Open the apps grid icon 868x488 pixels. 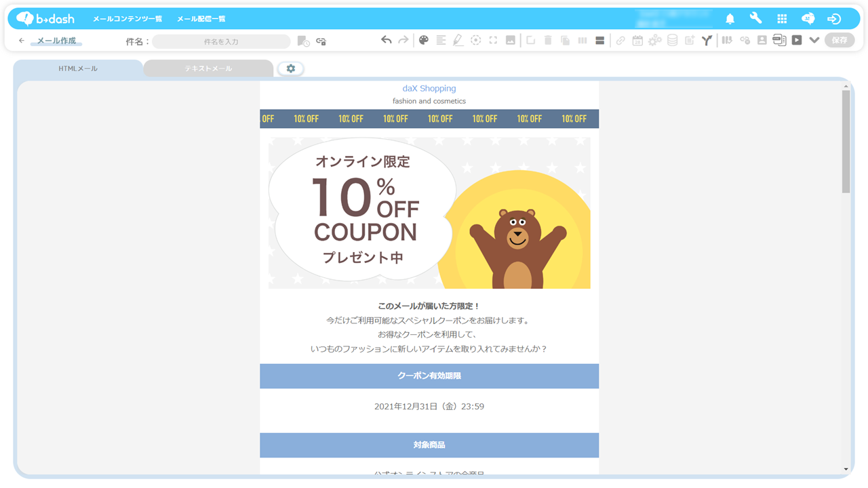pyautogui.click(x=782, y=19)
